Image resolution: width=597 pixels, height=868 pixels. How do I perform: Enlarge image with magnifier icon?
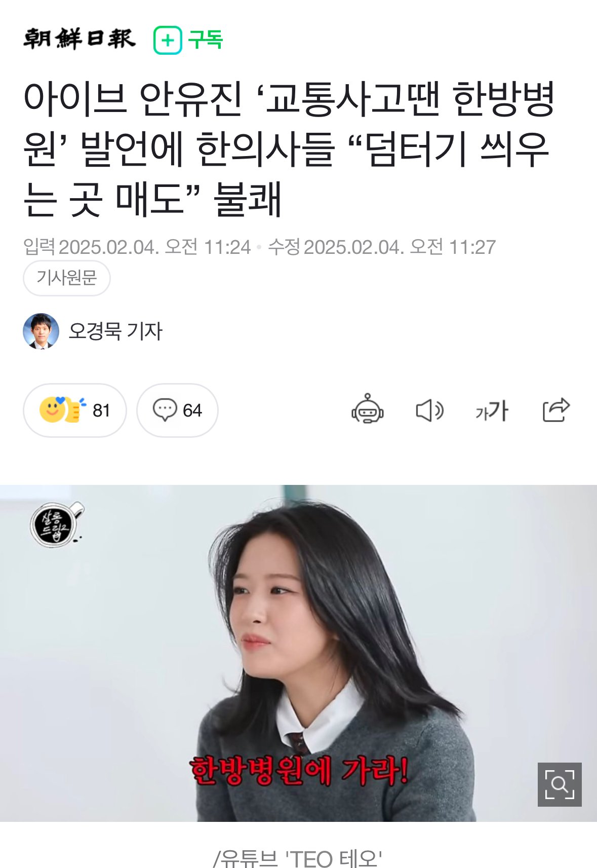[x=560, y=784]
